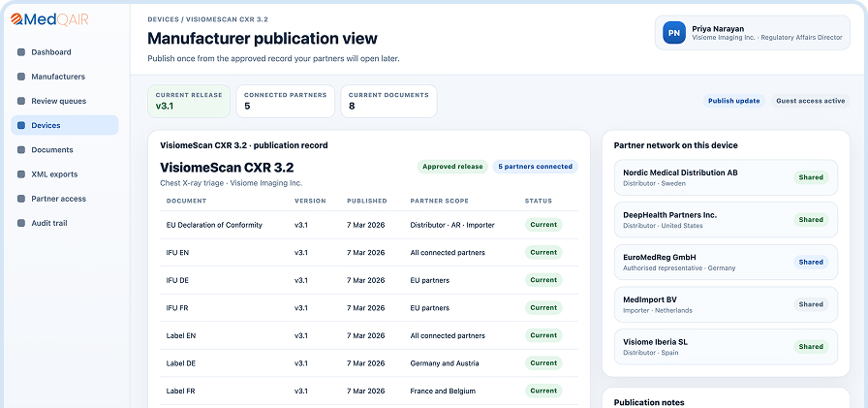Click Germany and Austria partner scope

click(445, 363)
